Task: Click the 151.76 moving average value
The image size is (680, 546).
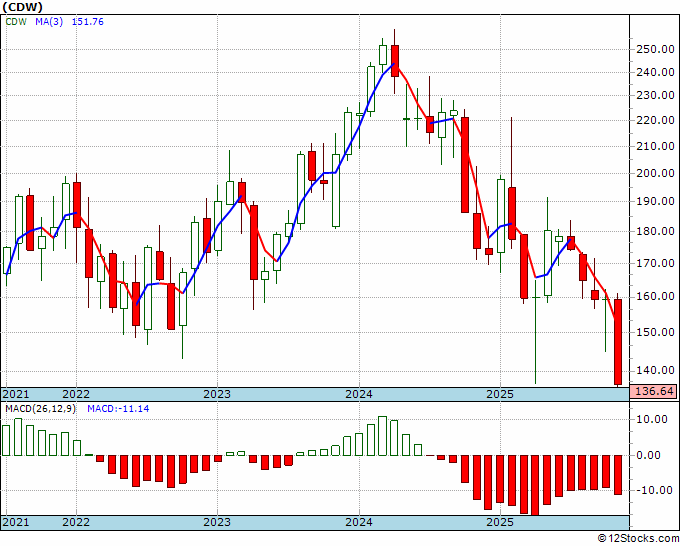Action: click(88, 22)
